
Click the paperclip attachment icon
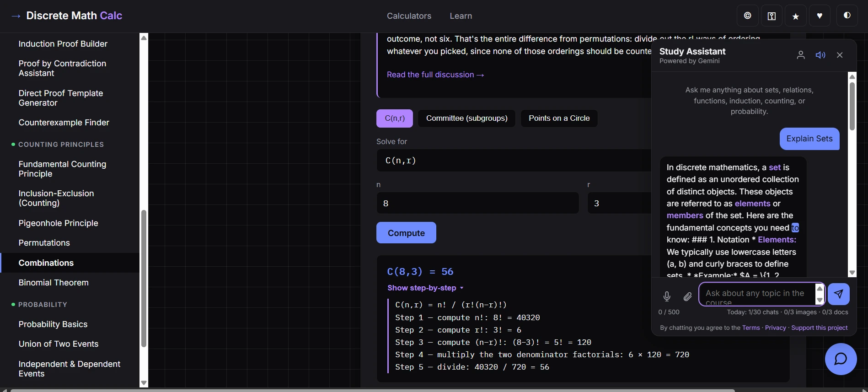687,296
